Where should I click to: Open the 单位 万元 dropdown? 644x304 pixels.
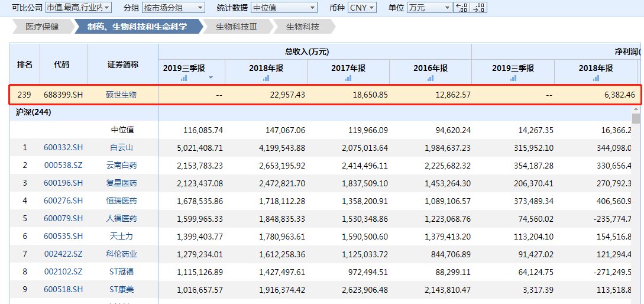click(429, 8)
